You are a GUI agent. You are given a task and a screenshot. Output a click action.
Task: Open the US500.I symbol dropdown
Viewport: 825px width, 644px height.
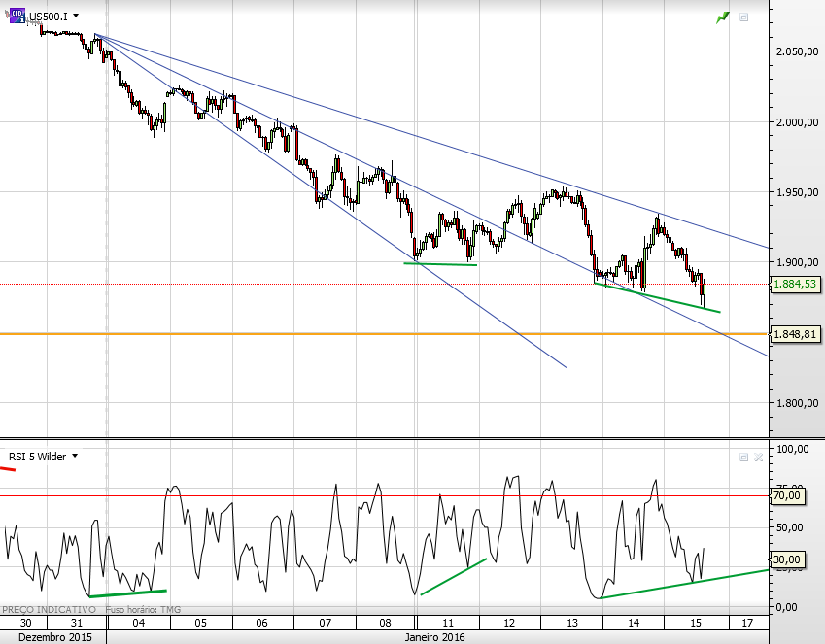pyautogui.click(x=76, y=17)
